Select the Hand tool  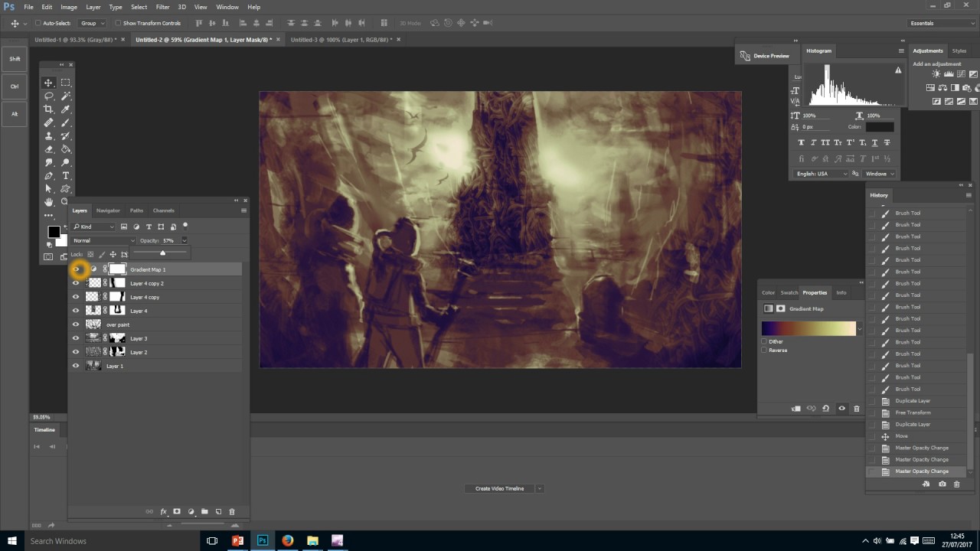click(49, 202)
